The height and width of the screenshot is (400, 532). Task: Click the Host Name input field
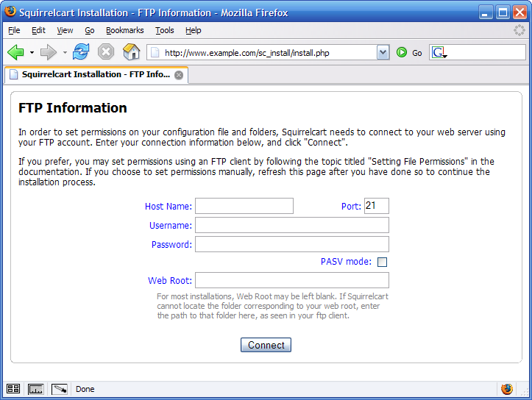click(x=244, y=206)
